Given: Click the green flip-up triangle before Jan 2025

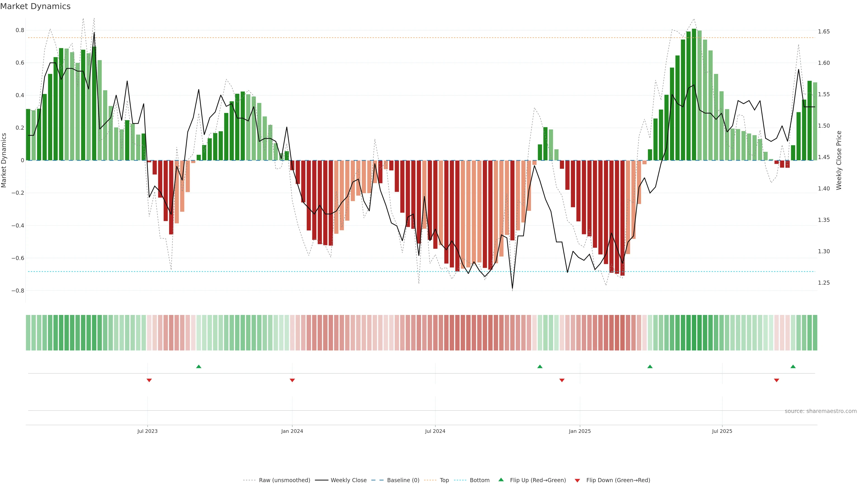Looking at the screenshot, I should coord(540,366).
